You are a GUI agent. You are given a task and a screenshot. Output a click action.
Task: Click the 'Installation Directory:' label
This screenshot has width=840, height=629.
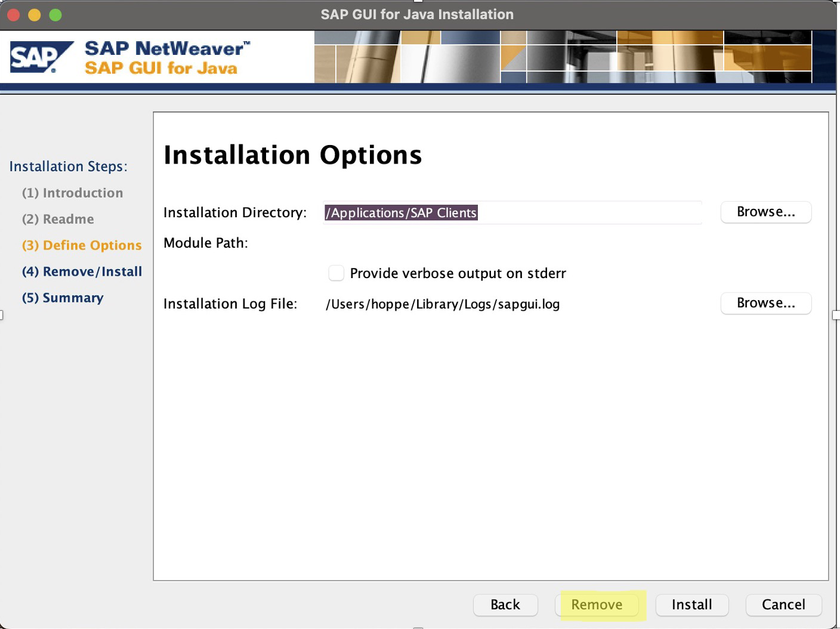pos(235,212)
